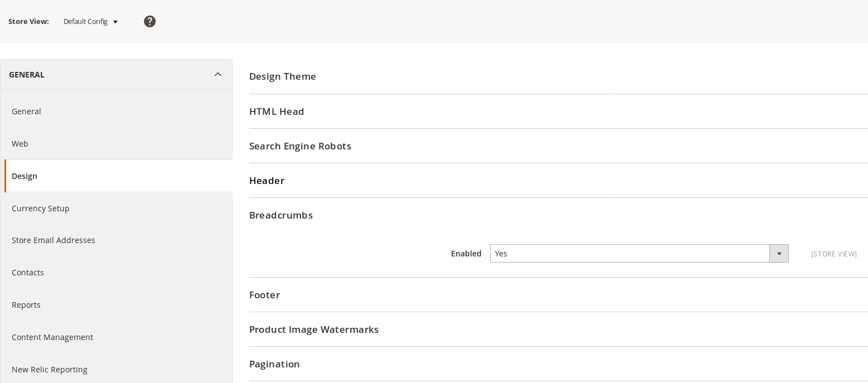
Task: Open the Store View switcher dropdown
Action: point(91,21)
